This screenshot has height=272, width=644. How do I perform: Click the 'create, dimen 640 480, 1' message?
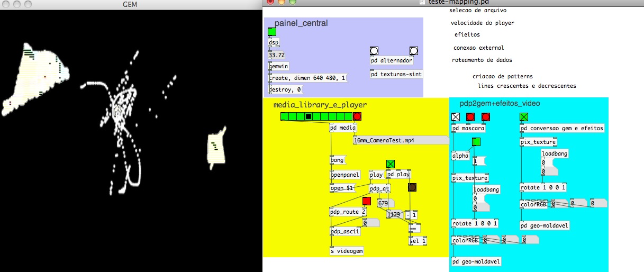point(307,78)
